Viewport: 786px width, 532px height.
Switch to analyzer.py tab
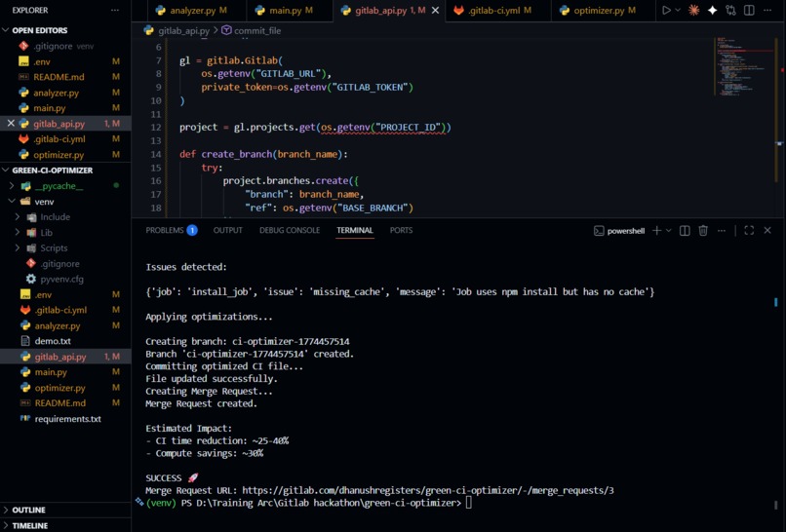(x=191, y=10)
